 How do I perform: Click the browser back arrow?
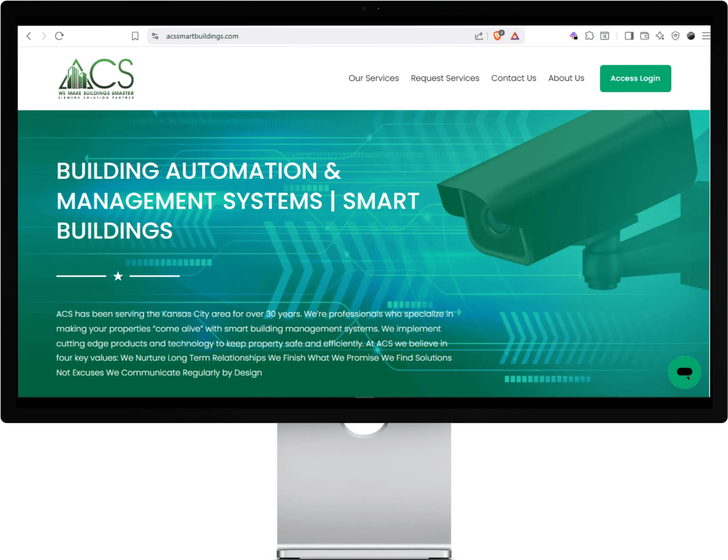coord(29,36)
